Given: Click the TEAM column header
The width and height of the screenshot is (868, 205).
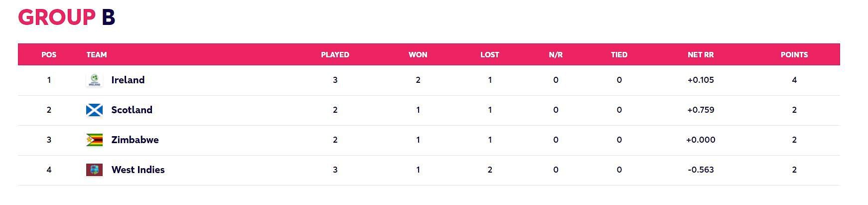Looking at the screenshot, I should click(97, 55).
